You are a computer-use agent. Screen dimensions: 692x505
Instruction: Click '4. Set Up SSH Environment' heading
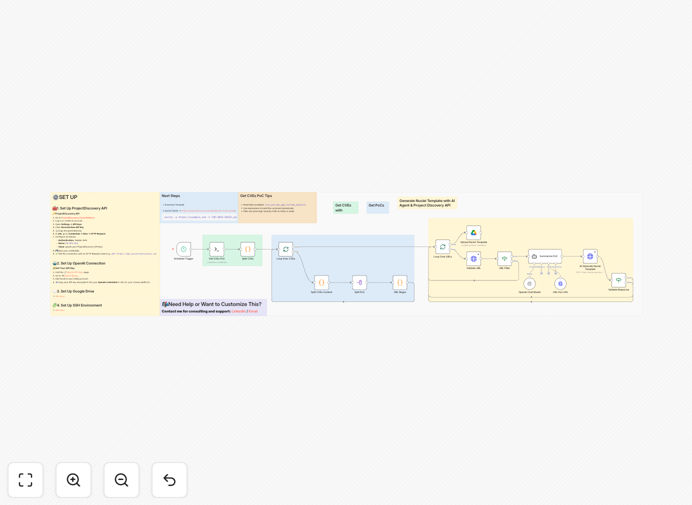(x=77, y=305)
